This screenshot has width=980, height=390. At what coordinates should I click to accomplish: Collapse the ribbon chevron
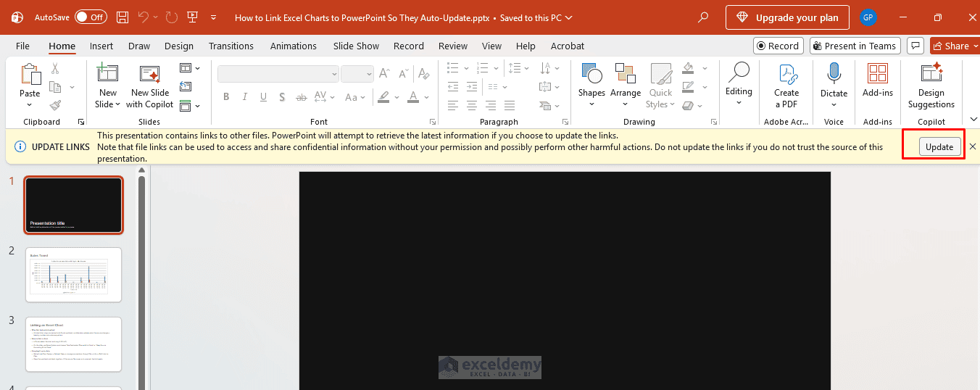973,120
